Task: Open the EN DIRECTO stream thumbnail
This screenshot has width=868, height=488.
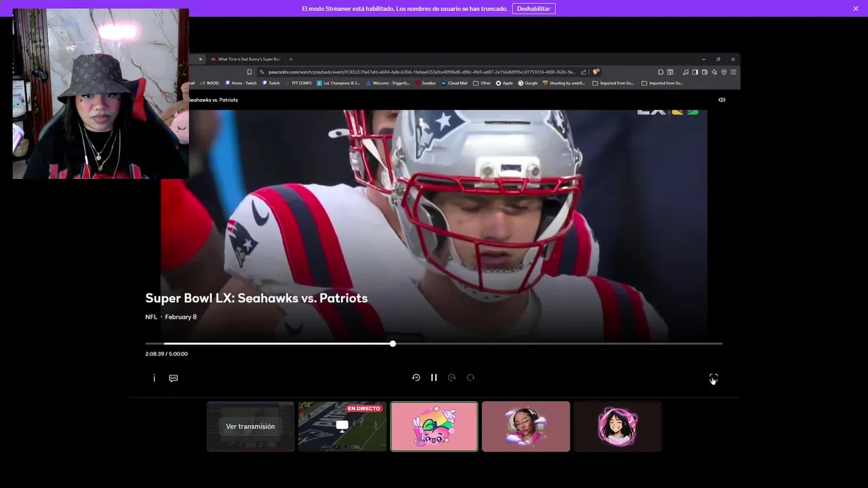Action: point(342,426)
